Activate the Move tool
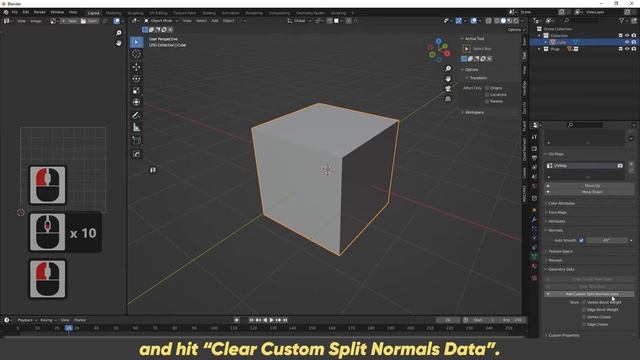This screenshot has height=360, width=640. [137, 67]
